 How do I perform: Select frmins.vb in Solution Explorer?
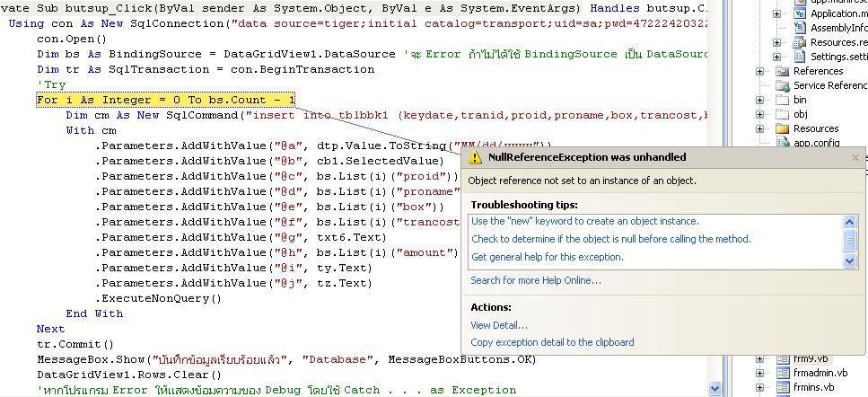point(813,387)
